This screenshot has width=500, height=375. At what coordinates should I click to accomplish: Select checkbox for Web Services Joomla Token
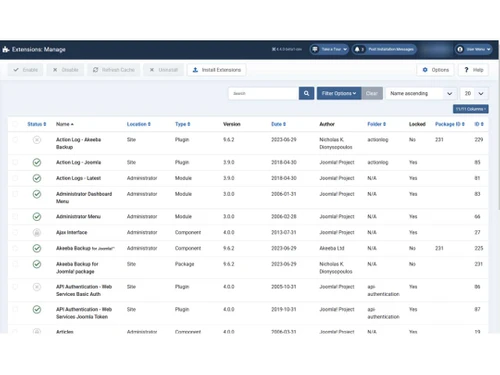coord(15,309)
